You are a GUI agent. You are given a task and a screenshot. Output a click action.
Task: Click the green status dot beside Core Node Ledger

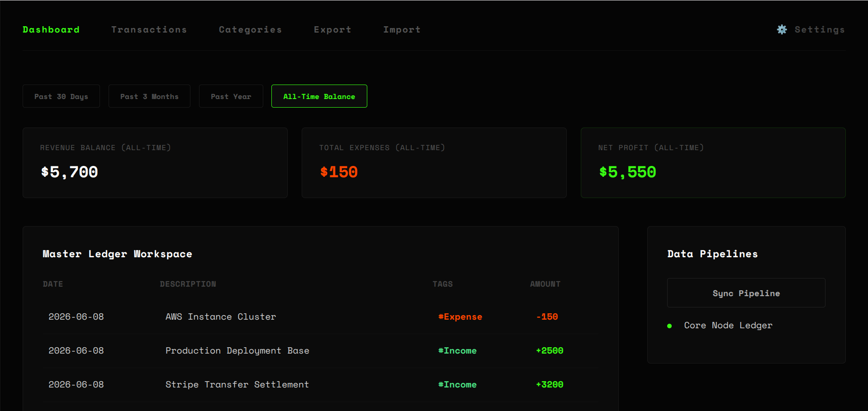[x=669, y=326]
